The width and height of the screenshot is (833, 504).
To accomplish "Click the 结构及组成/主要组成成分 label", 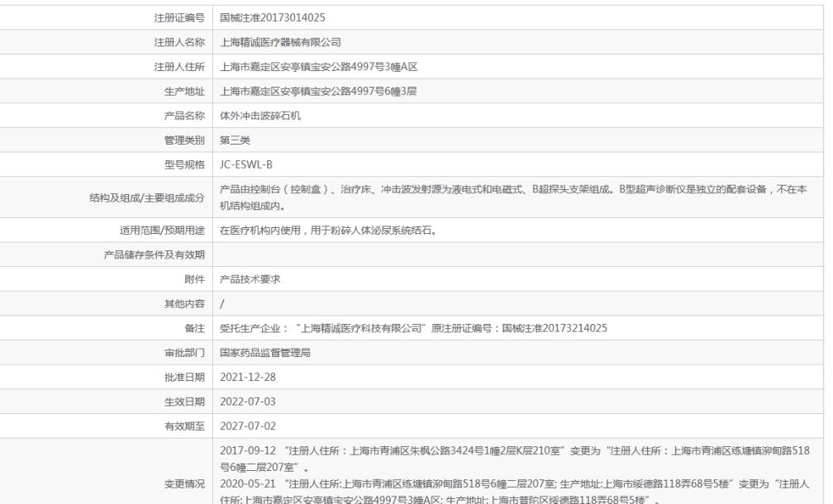I will [x=146, y=197].
